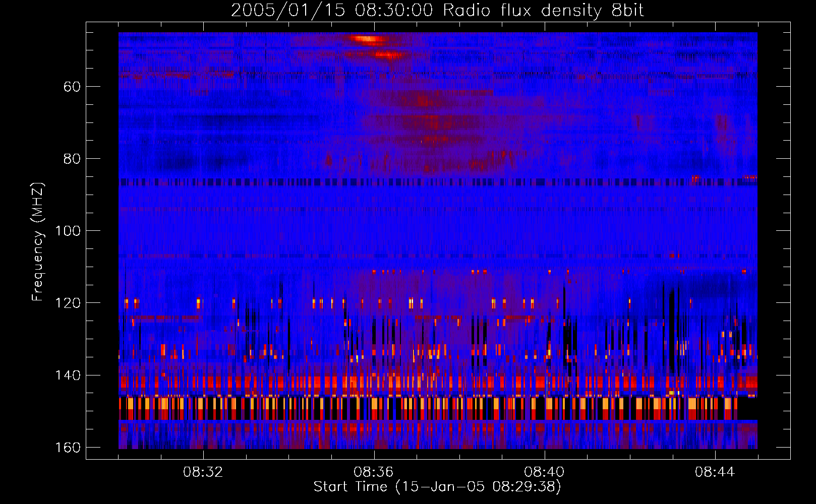Screen dimensions: 816x504
Task: Click the 60 frequency tick label
Action: [x=72, y=87]
